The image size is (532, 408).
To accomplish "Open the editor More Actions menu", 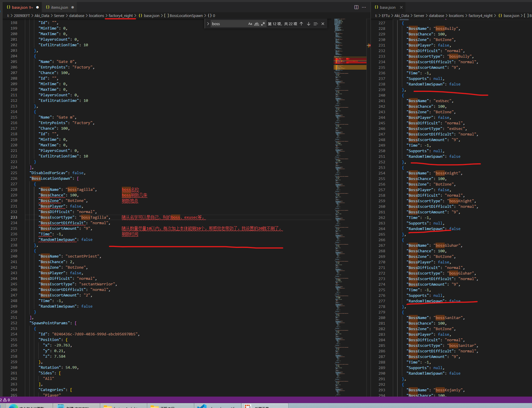I will [364, 7].
